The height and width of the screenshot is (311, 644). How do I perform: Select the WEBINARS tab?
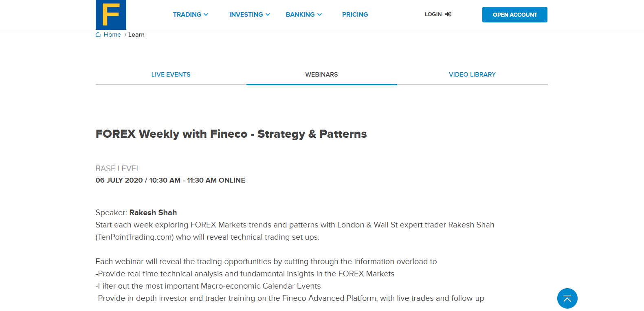(x=321, y=74)
